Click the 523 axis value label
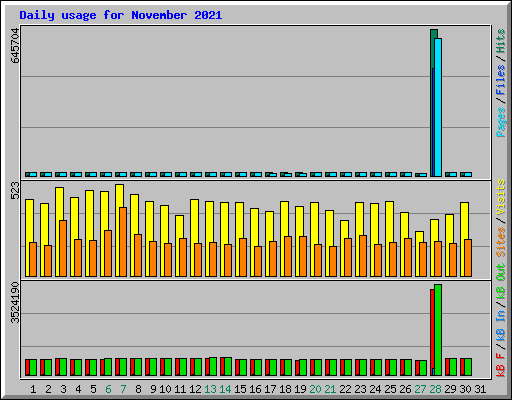The image size is (512, 400). 15,191
